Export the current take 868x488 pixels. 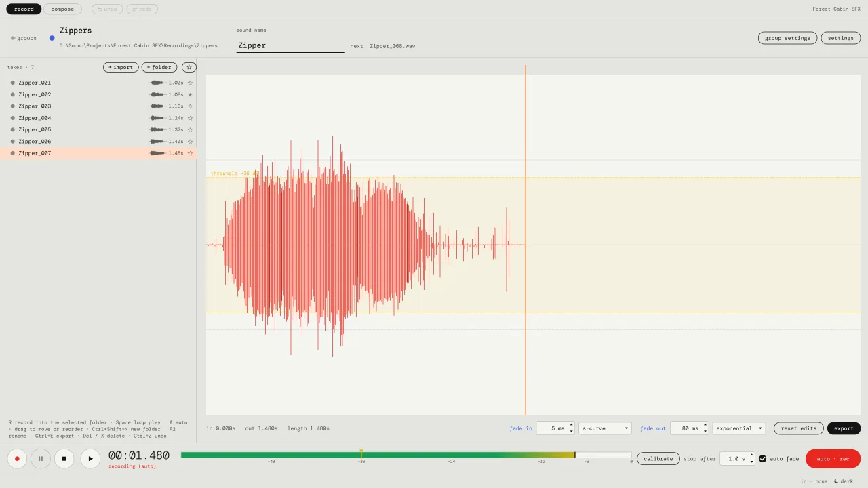point(844,428)
